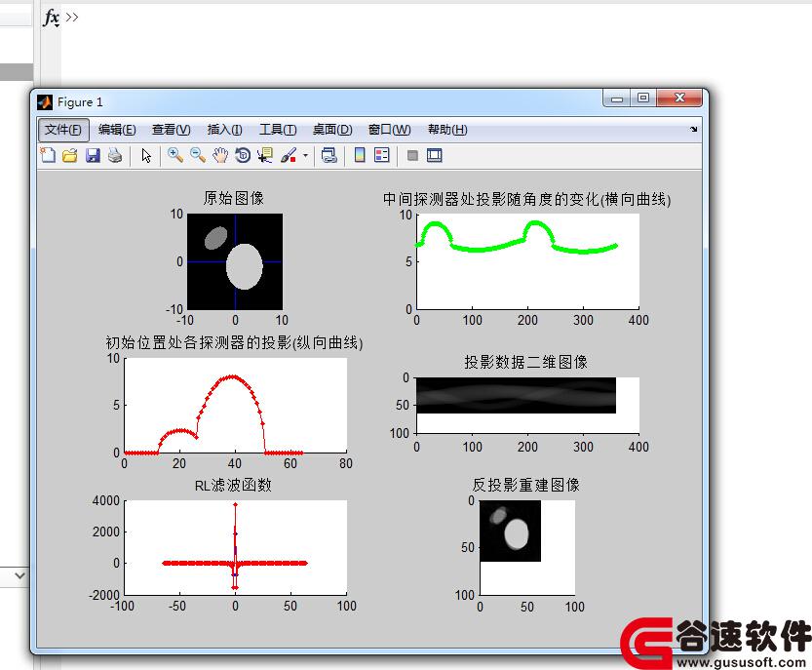Click the title text RL滤波函数

click(x=233, y=485)
